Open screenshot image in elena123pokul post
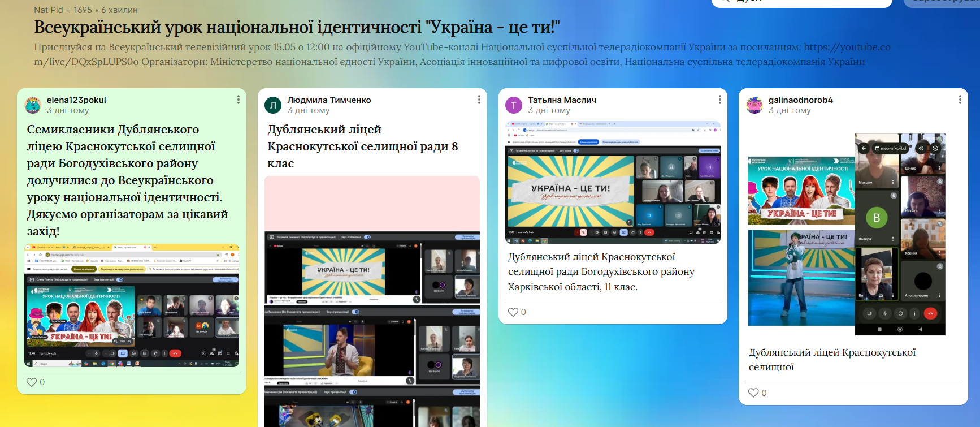 [x=132, y=305]
